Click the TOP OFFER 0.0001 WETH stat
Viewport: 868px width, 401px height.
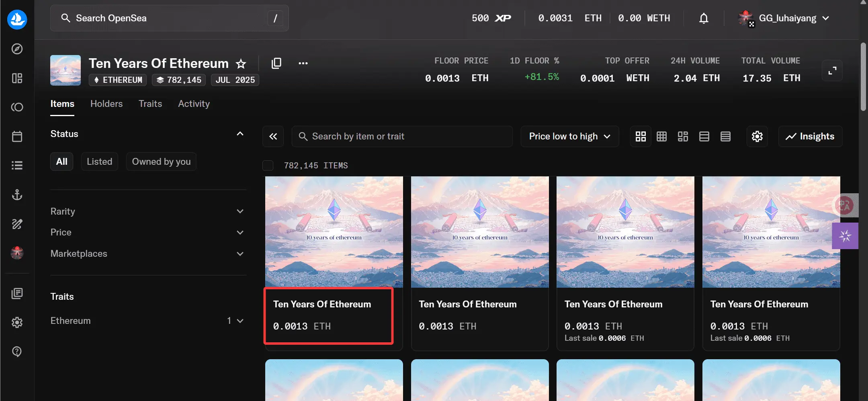[x=614, y=70]
